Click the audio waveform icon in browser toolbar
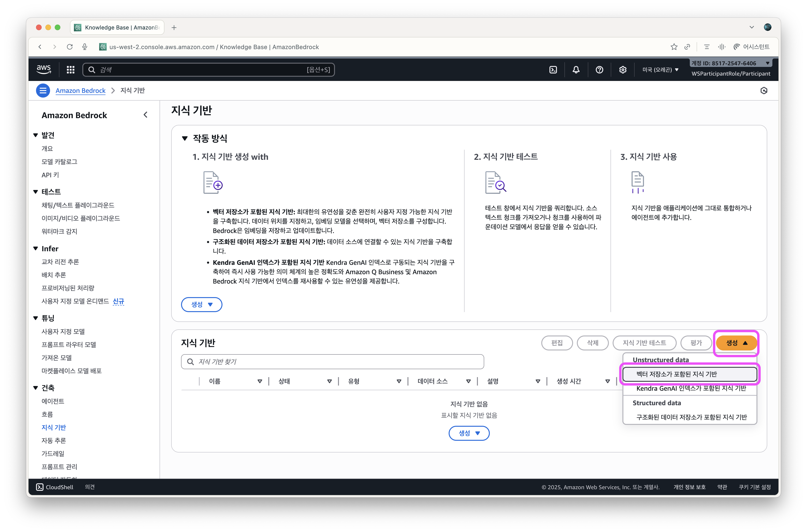Screen dimensions: 807x532 [x=722, y=47]
